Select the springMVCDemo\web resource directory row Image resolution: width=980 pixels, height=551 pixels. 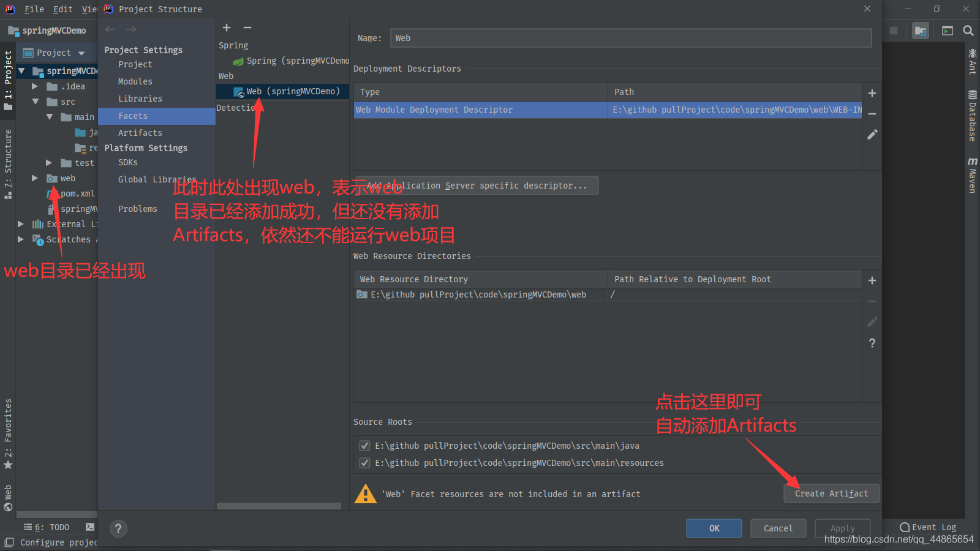pos(608,294)
